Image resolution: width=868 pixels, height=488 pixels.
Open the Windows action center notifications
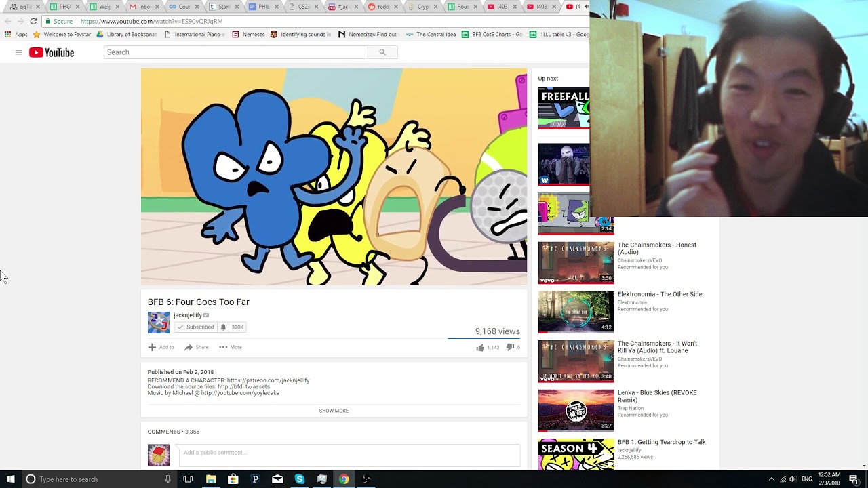(854, 479)
